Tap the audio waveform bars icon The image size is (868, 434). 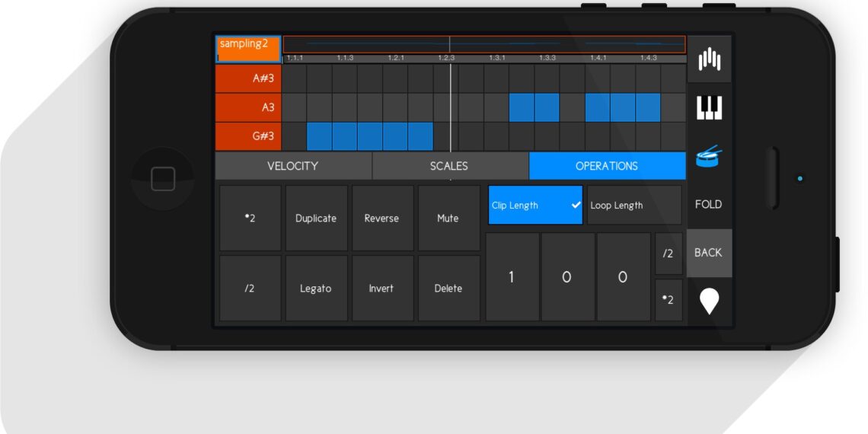[x=709, y=59]
